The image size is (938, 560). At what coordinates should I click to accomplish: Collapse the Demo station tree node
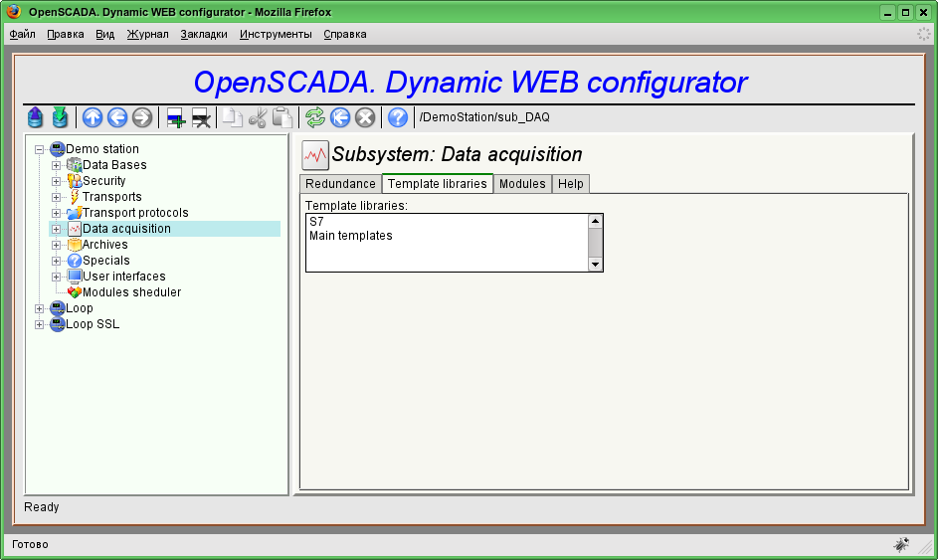point(40,149)
